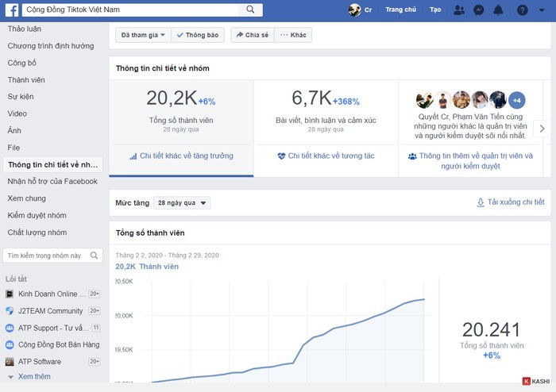
Task: Click the Kinh Doanh Online group icon
Action: click(x=10, y=294)
